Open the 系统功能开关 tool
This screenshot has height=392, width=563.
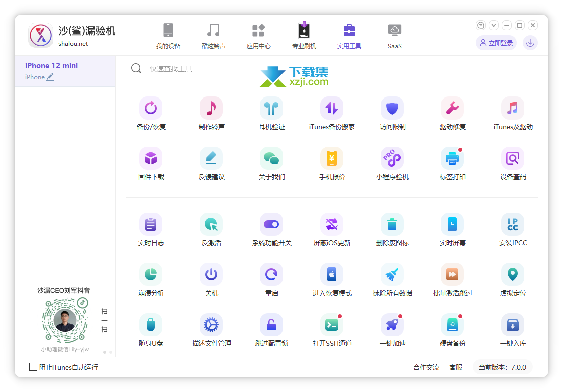[x=271, y=224]
